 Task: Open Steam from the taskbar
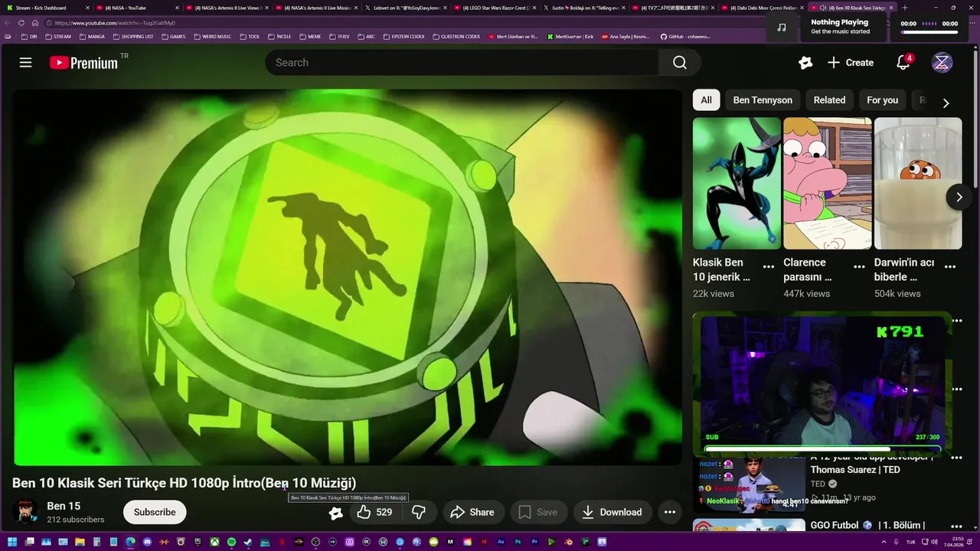[x=248, y=542]
